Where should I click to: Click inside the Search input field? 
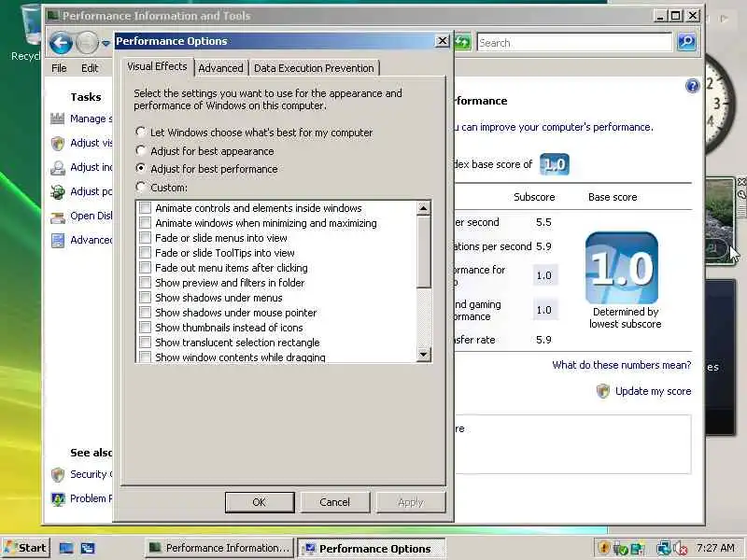[x=574, y=43]
